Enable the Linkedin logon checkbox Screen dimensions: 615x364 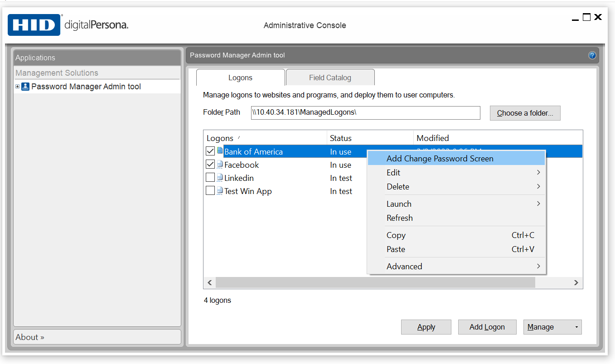point(210,178)
